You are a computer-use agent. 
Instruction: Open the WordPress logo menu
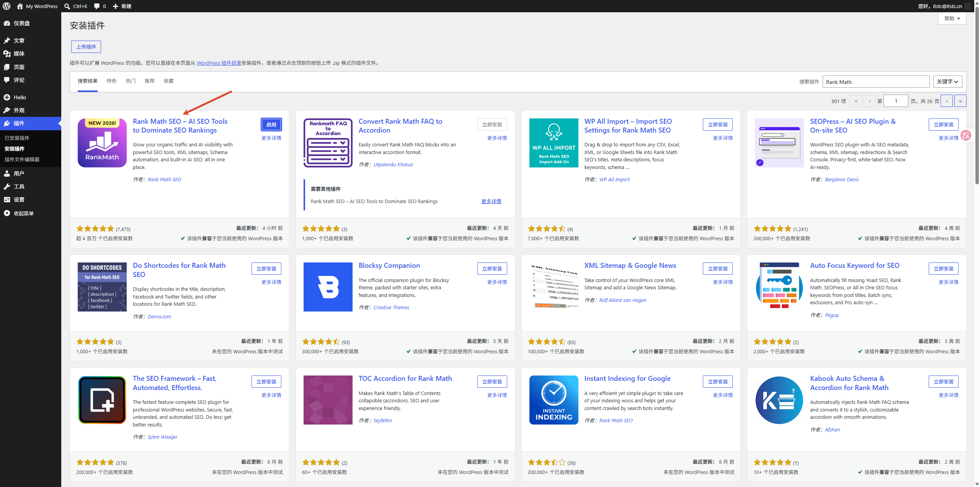[x=7, y=6]
